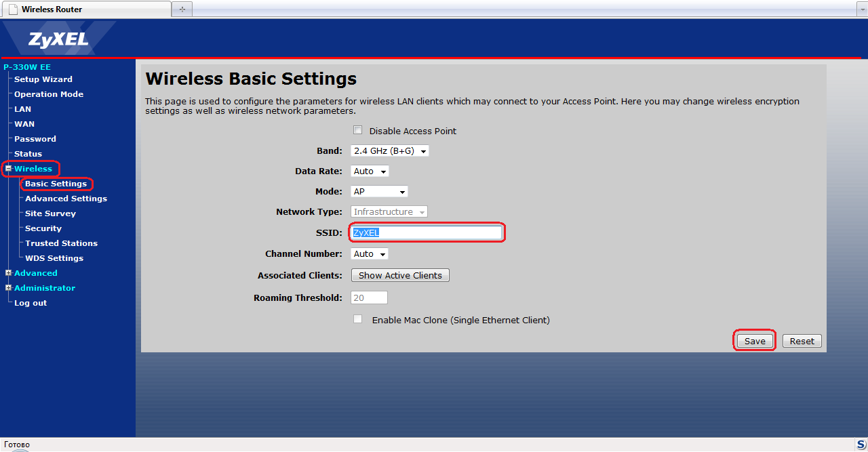The height and width of the screenshot is (452, 868).
Task: Click the 'Roaming Threshold:' field label
Action: coord(298,298)
